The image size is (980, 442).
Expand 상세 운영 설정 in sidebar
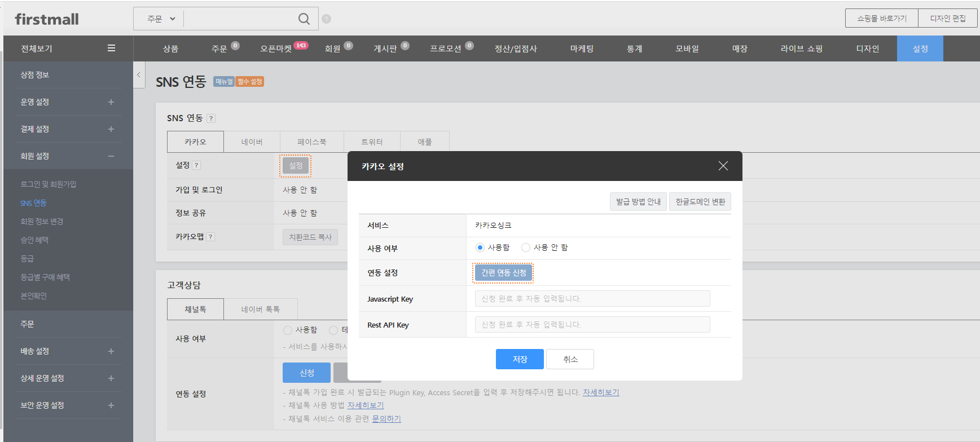[111, 378]
